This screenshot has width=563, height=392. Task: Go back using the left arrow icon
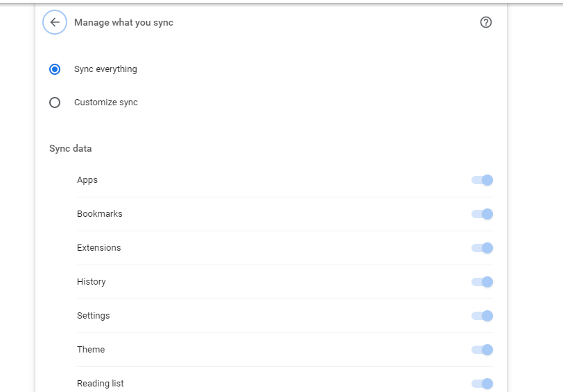(x=55, y=22)
